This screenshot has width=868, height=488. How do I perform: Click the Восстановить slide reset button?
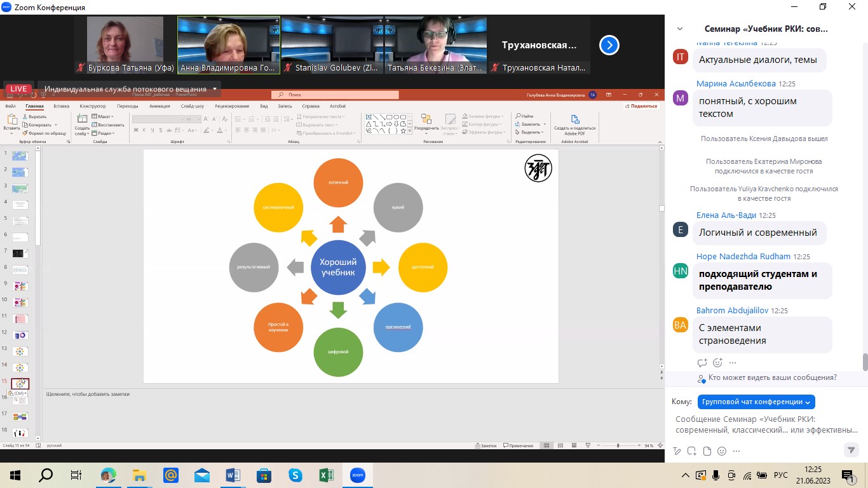point(108,125)
